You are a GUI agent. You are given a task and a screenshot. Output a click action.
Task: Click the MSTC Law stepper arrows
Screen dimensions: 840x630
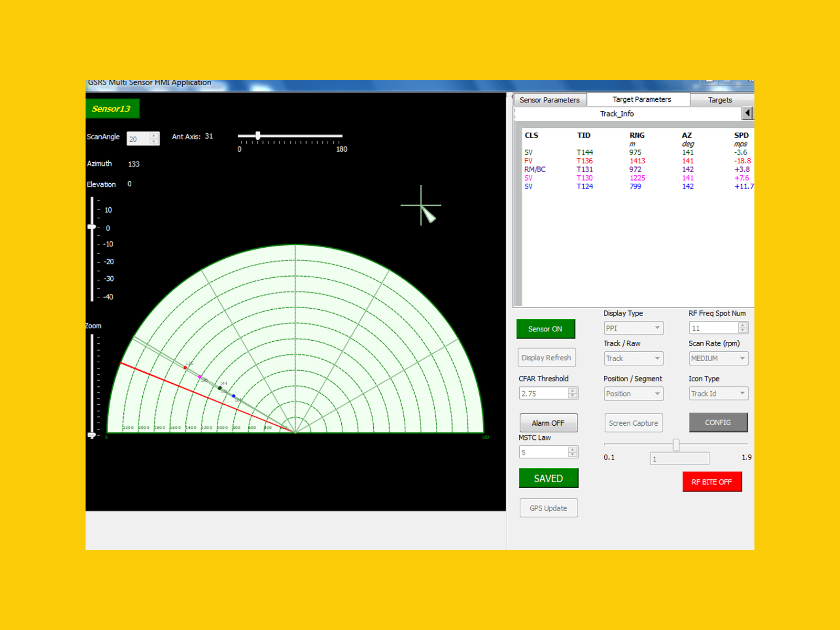573,451
